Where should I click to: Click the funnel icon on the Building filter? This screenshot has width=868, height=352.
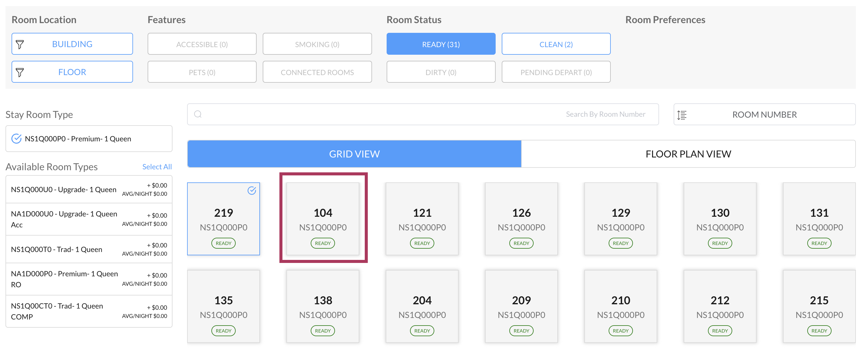pyautogui.click(x=20, y=44)
